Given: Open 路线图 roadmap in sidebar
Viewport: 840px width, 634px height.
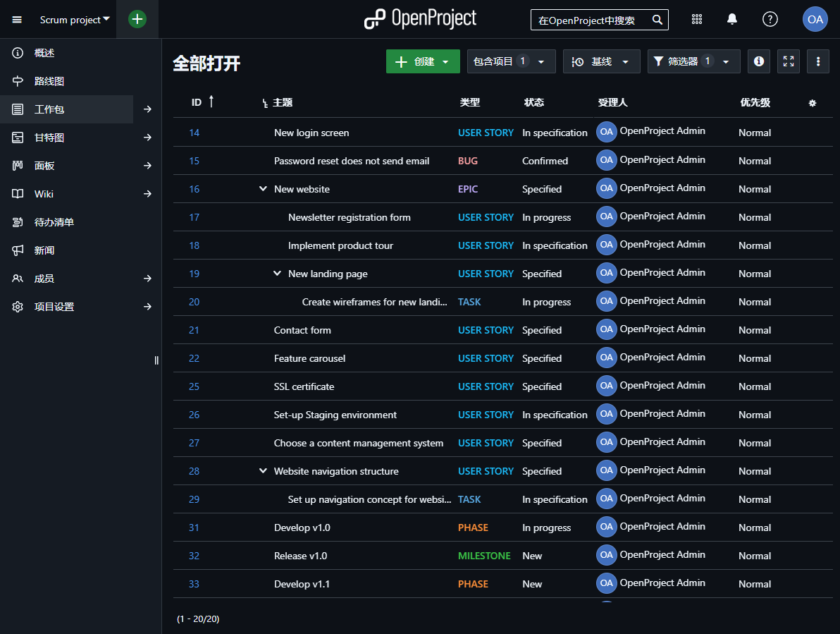Looking at the screenshot, I should (49, 82).
